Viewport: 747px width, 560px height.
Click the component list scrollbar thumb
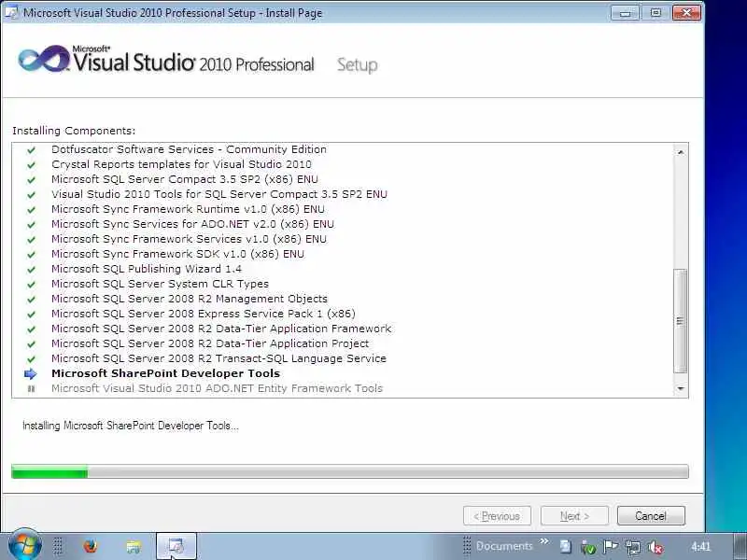tap(681, 321)
